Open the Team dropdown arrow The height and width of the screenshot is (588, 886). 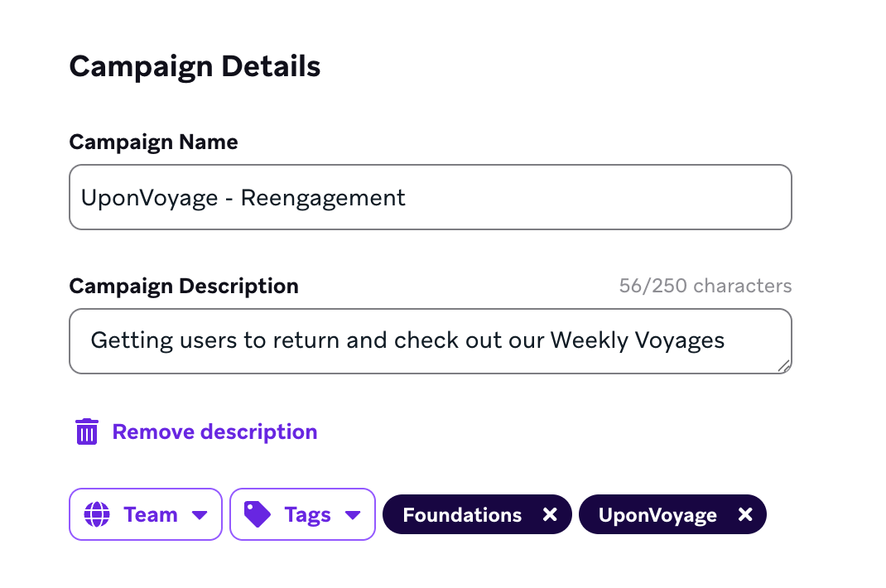click(199, 515)
